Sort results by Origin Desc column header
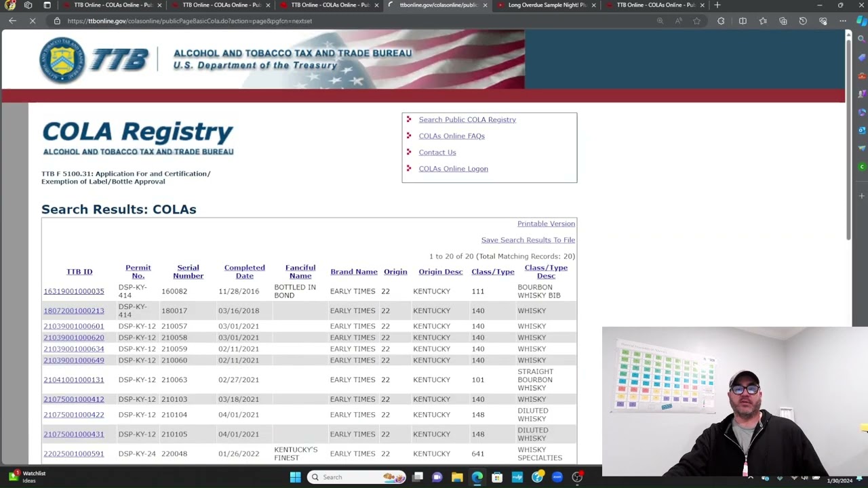868x488 pixels. coord(441,272)
